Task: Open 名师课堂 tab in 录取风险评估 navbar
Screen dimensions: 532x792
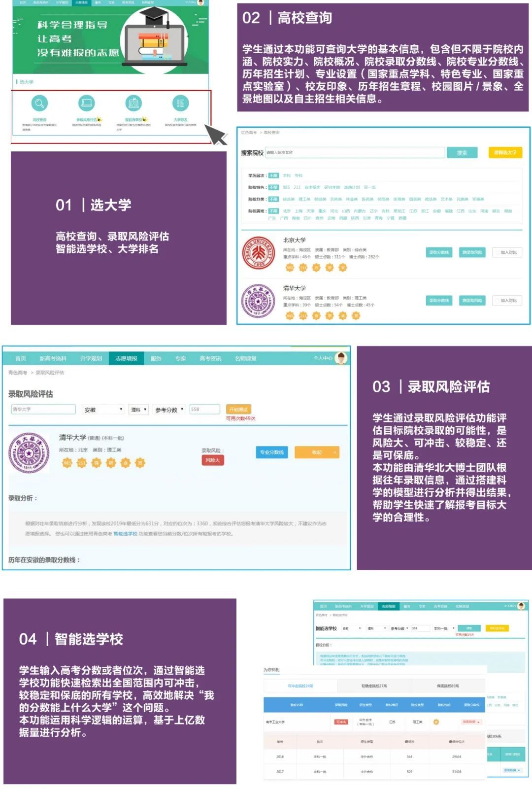Action: tap(245, 358)
